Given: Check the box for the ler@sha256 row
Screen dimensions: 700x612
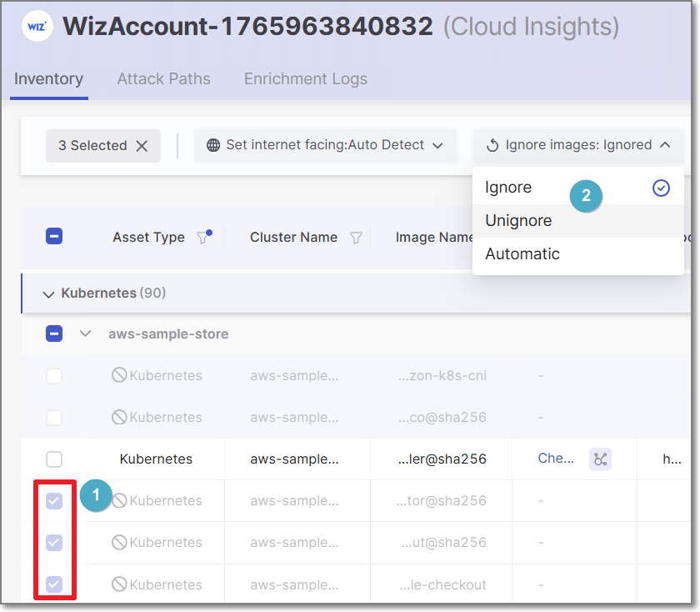Looking at the screenshot, I should [x=54, y=459].
